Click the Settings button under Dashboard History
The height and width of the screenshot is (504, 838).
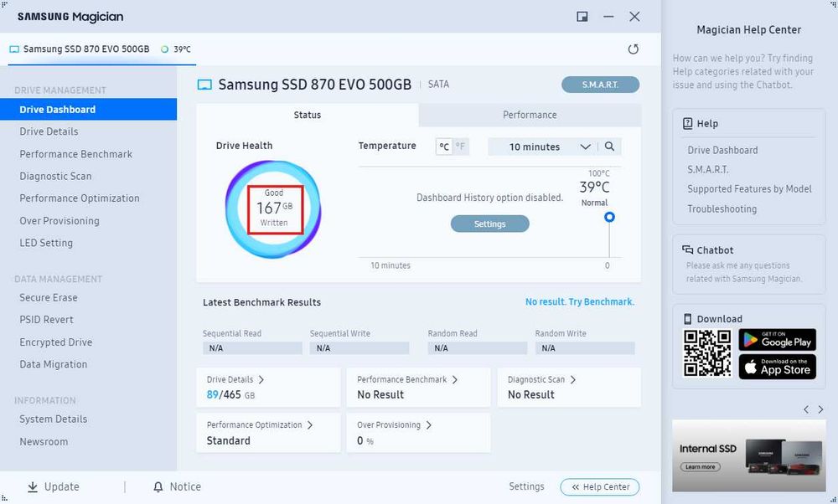[489, 224]
